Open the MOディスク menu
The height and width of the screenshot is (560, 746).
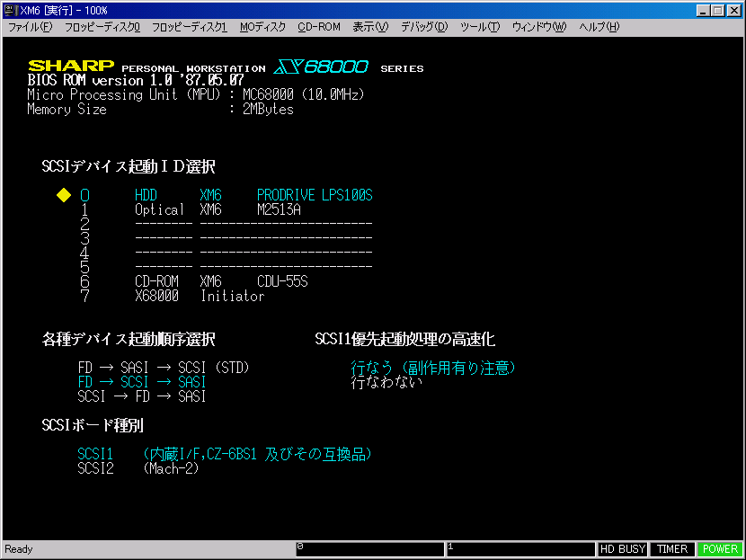pyautogui.click(x=262, y=27)
